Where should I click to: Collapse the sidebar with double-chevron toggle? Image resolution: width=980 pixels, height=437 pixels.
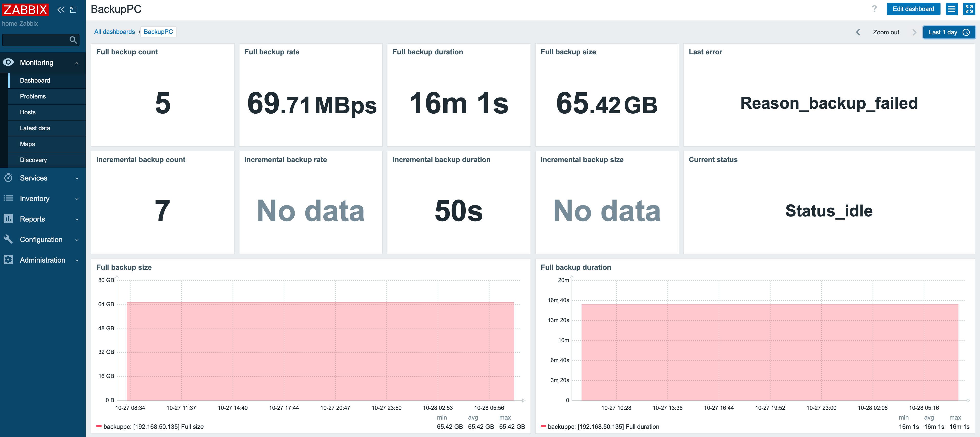tap(60, 9)
